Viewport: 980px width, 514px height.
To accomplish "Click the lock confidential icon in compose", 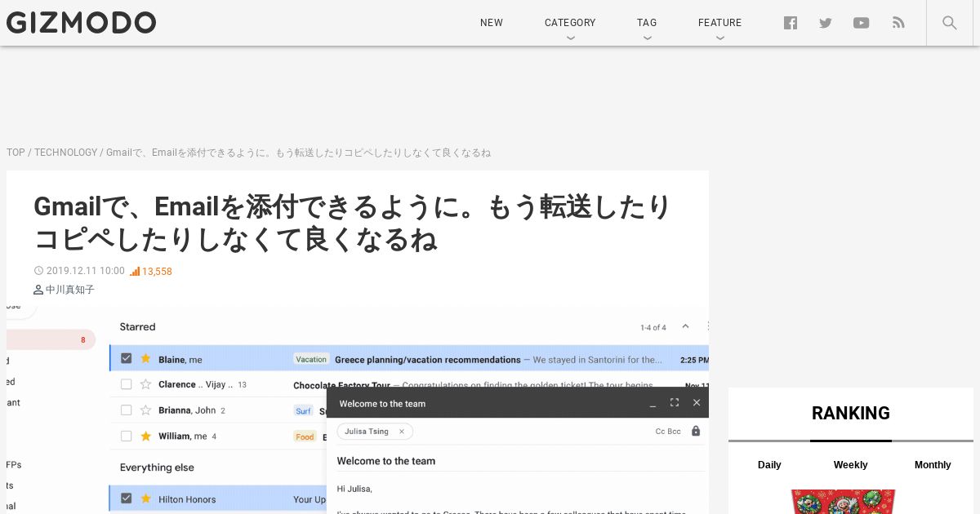I will tap(696, 431).
